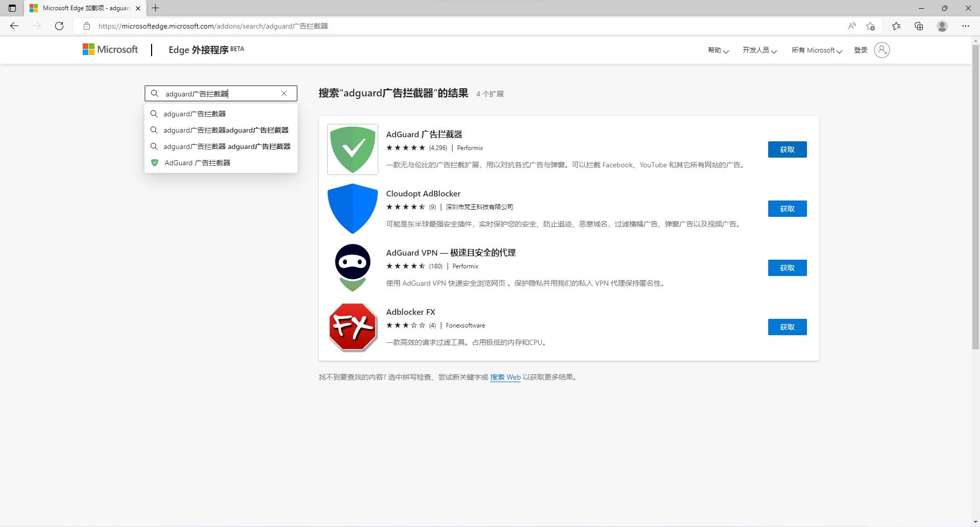This screenshot has width=980, height=527.
Task: Click the Adblocker FX stop-sign icon
Action: 352,327
